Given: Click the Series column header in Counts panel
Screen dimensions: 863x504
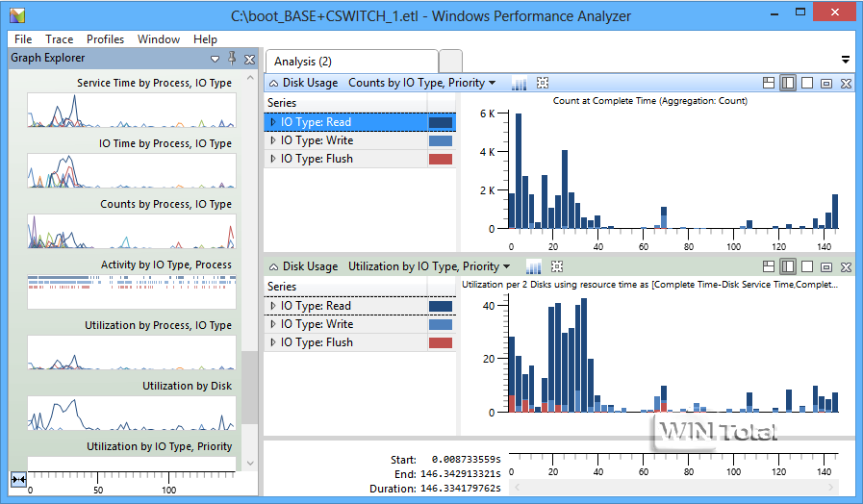Looking at the screenshot, I should [x=345, y=103].
